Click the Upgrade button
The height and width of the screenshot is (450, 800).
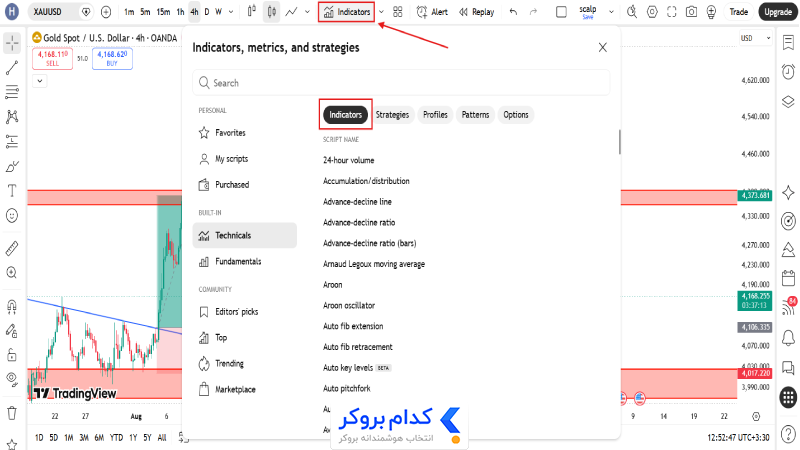pyautogui.click(x=778, y=12)
